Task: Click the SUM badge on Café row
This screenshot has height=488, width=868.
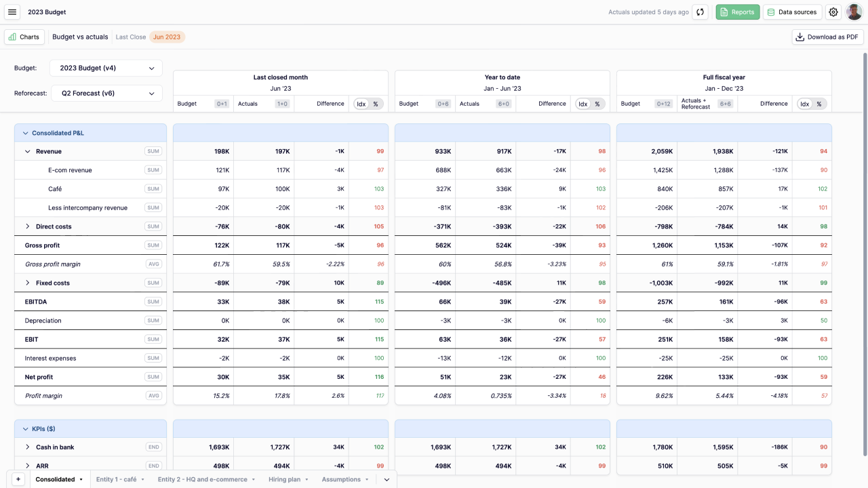Action: (x=153, y=189)
